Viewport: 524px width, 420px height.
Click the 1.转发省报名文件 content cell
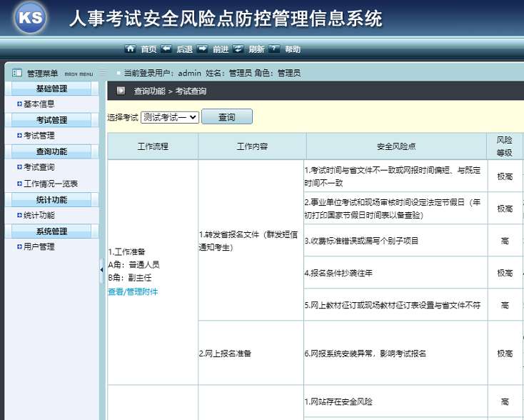251,241
